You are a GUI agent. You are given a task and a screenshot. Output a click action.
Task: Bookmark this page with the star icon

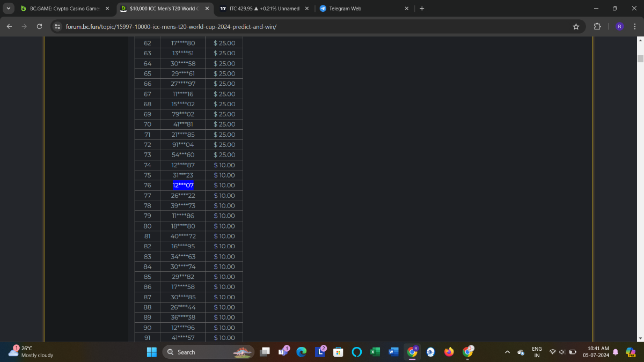576,26
